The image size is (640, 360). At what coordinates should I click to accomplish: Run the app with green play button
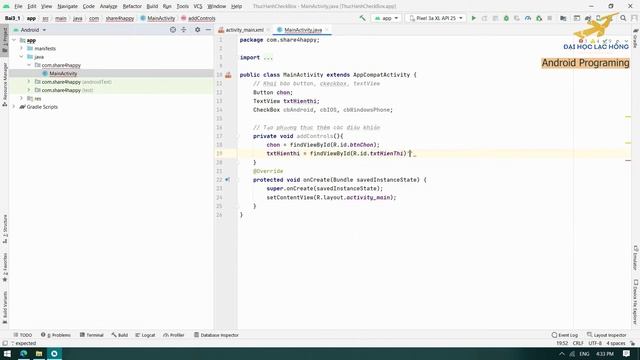(473, 18)
